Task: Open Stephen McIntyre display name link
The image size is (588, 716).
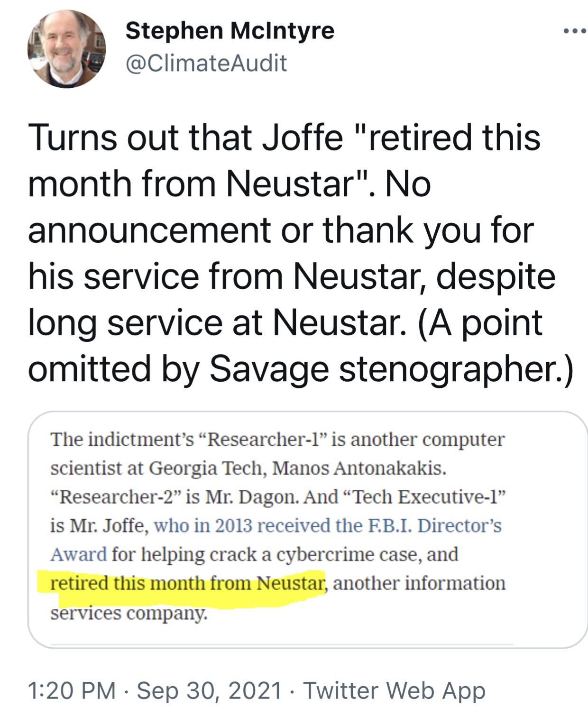Action: click(230, 31)
